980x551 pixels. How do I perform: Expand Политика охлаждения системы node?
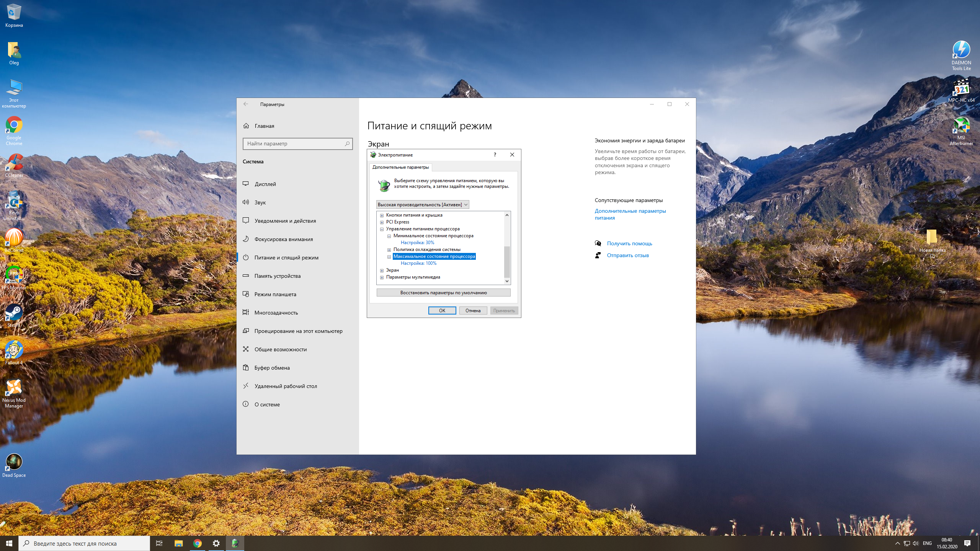coord(389,249)
